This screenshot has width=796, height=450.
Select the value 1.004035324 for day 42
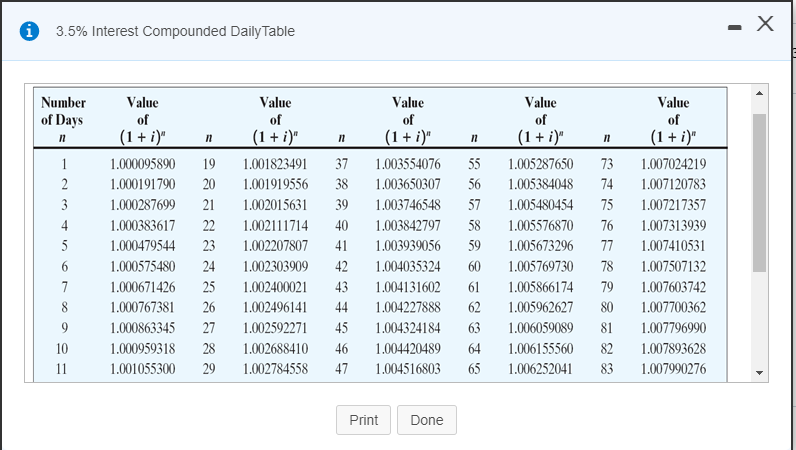point(408,267)
